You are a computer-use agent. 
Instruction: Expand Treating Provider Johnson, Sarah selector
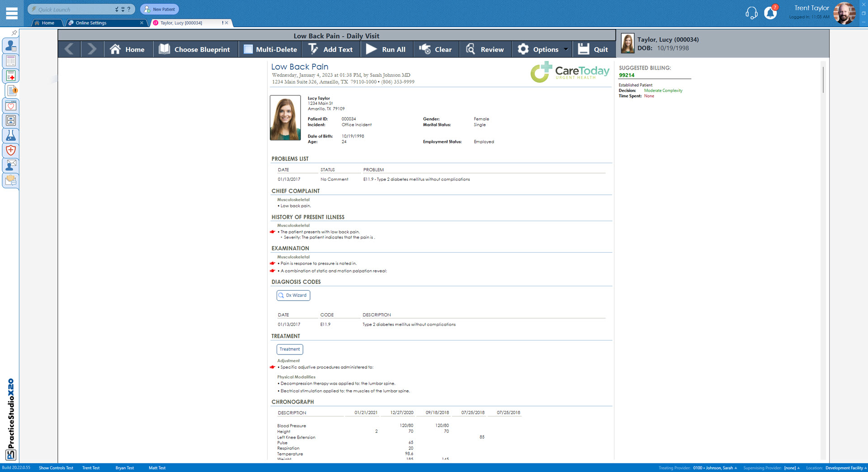click(715, 468)
